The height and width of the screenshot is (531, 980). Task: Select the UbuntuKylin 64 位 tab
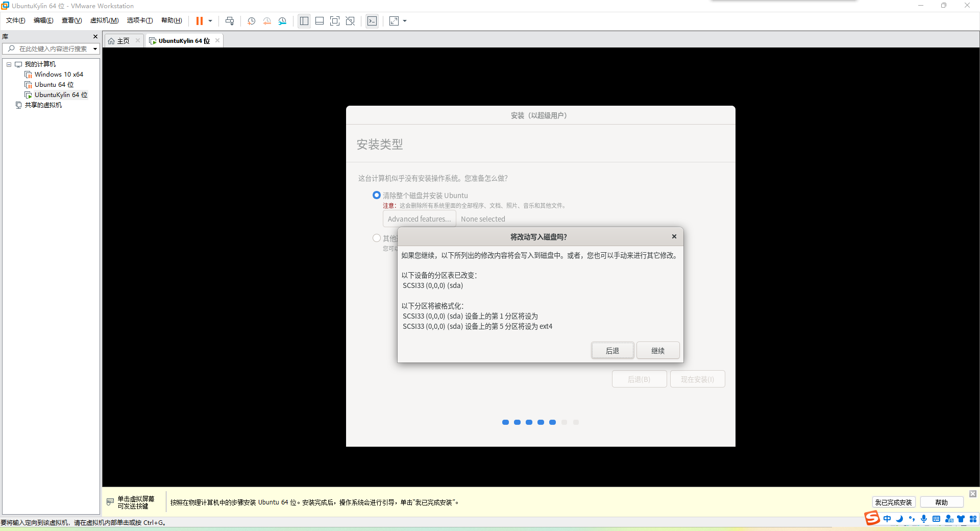pyautogui.click(x=184, y=41)
